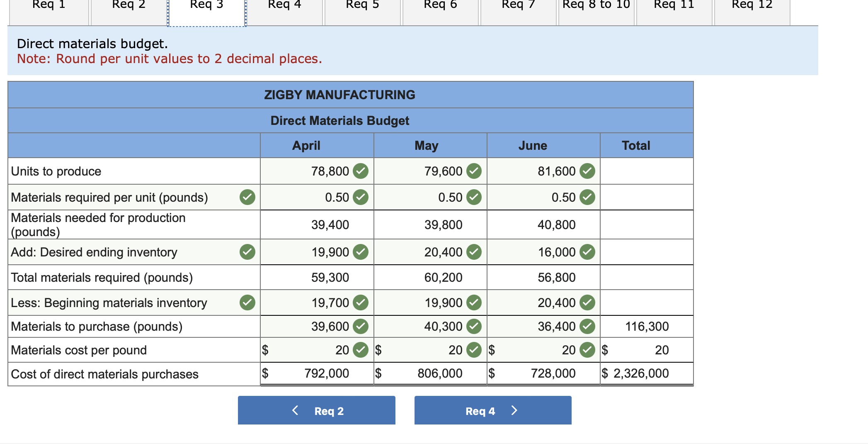868x444 pixels.
Task: Click the checkmark beside April units 78,800
Action: click(x=360, y=171)
